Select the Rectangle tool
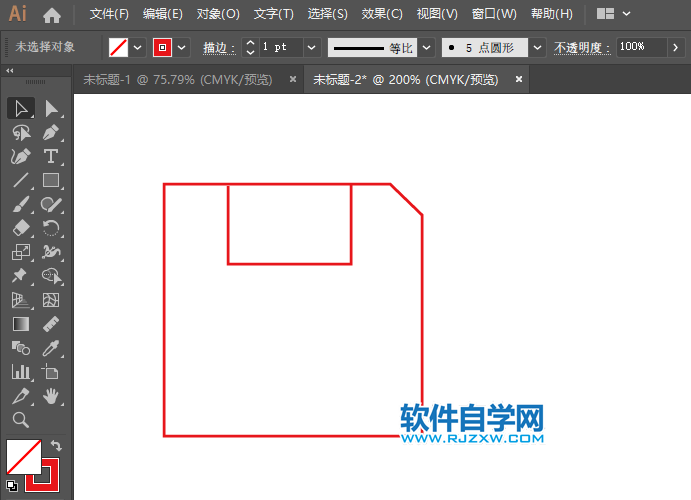Screen dimensions: 691x500 pos(51,180)
